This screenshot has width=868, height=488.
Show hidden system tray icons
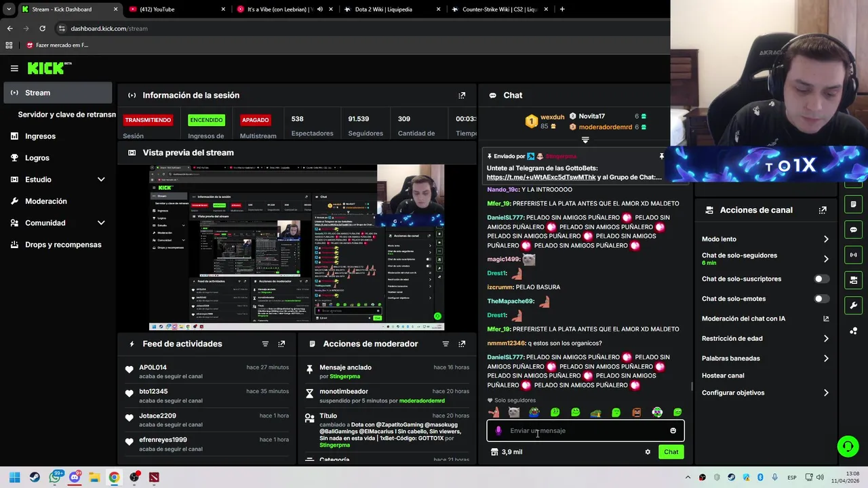pos(687,477)
